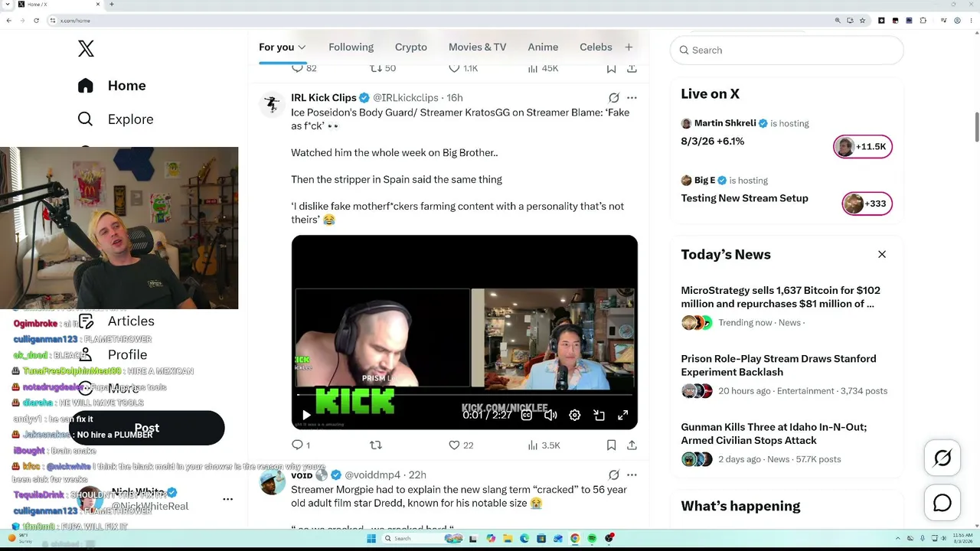Screen dimensions: 980x551
Task: Dismiss the Today's News panel
Action: (882, 255)
